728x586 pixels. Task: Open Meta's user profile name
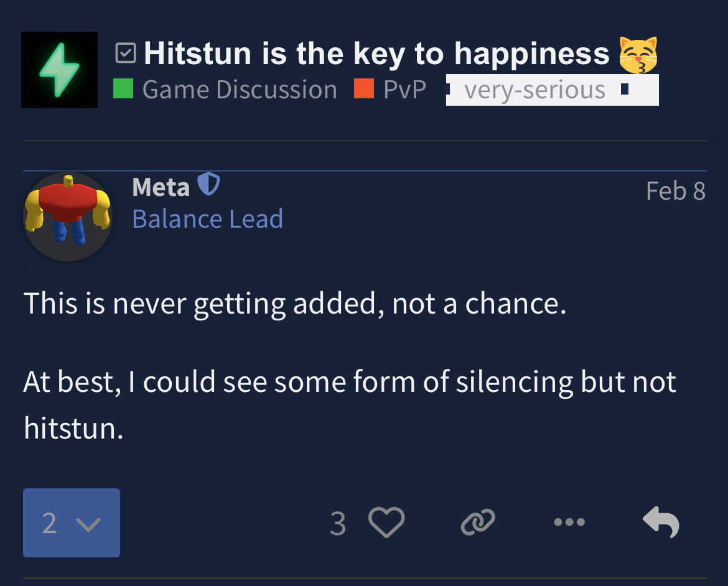(x=161, y=188)
